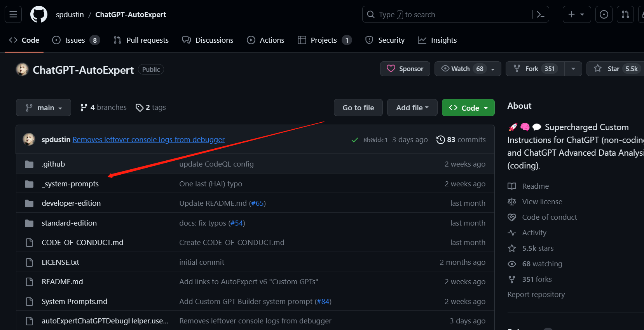Open the create new plus dropdown

pos(577,14)
